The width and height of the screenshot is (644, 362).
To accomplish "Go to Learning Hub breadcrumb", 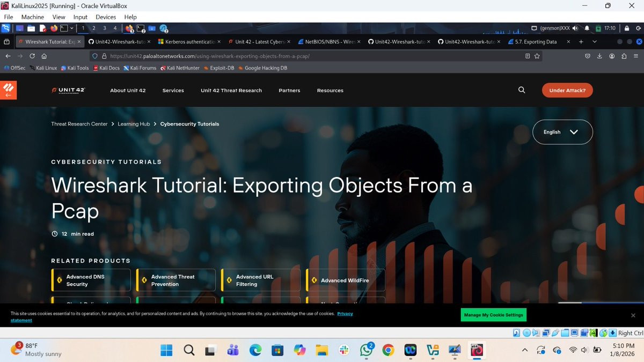I will [x=134, y=124].
